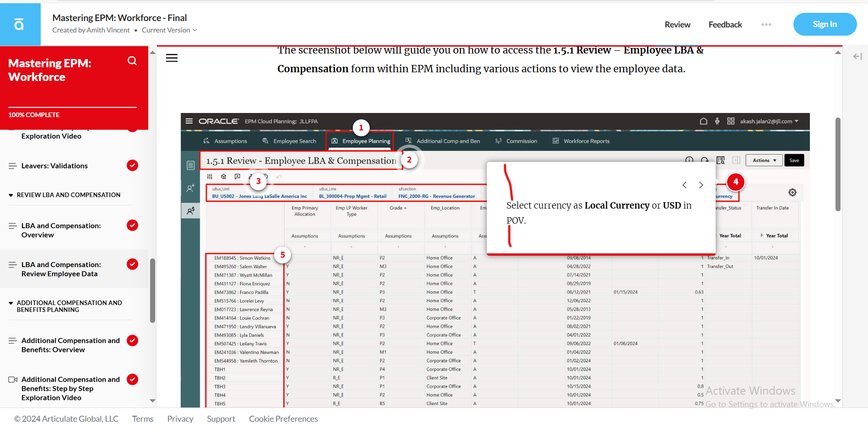Click Oracle navigator hamburger icon in screenshot
Viewport: 868px width, 429px height.
(x=189, y=121)
